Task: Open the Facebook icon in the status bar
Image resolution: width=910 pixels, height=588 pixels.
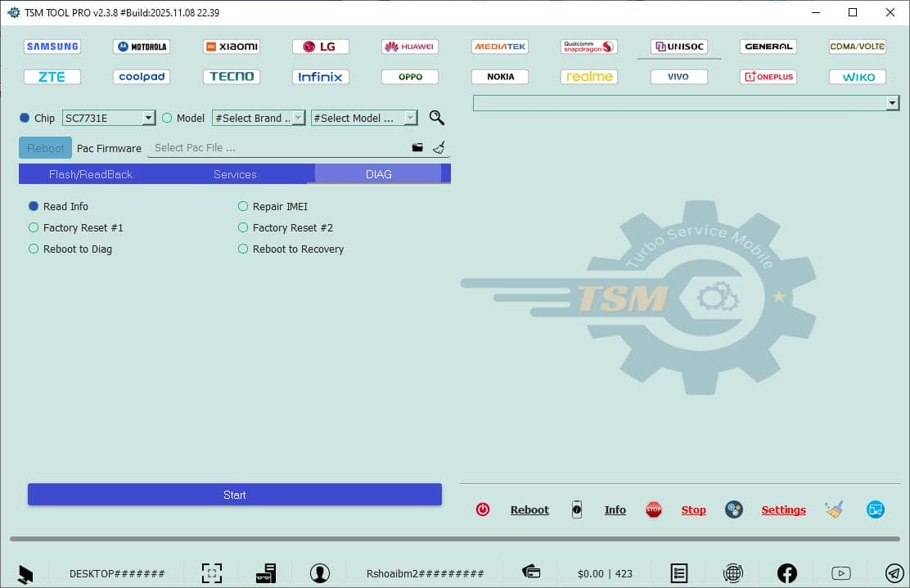Action: point(786,572)
